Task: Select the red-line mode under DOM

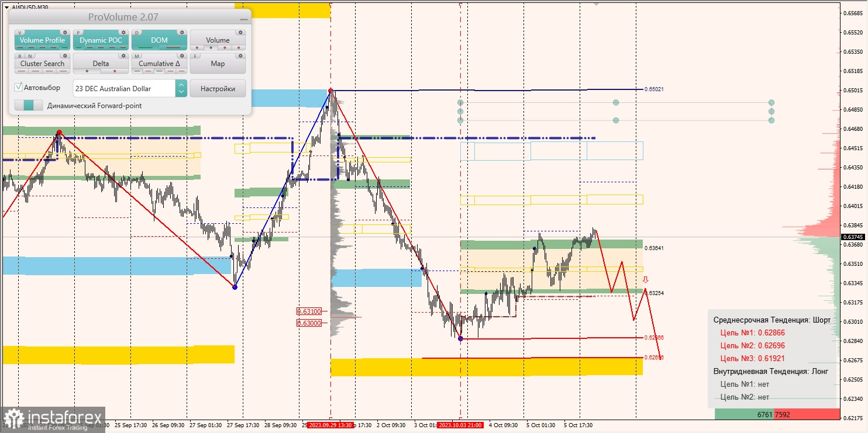Action: click(173, 47)
